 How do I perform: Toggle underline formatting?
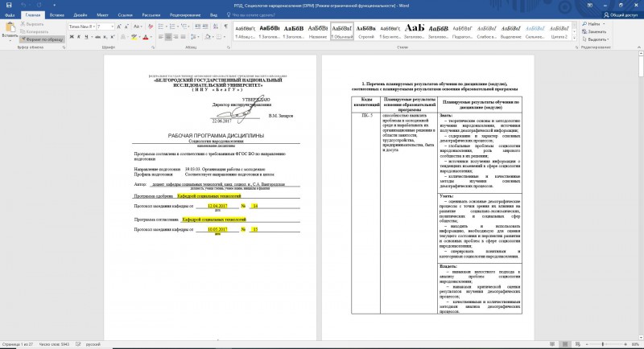(86, 37)
